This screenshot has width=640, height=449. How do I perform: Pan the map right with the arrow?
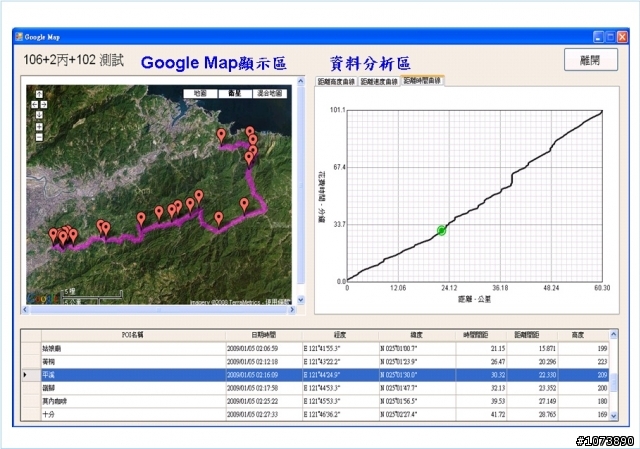(x=43, y=104)
